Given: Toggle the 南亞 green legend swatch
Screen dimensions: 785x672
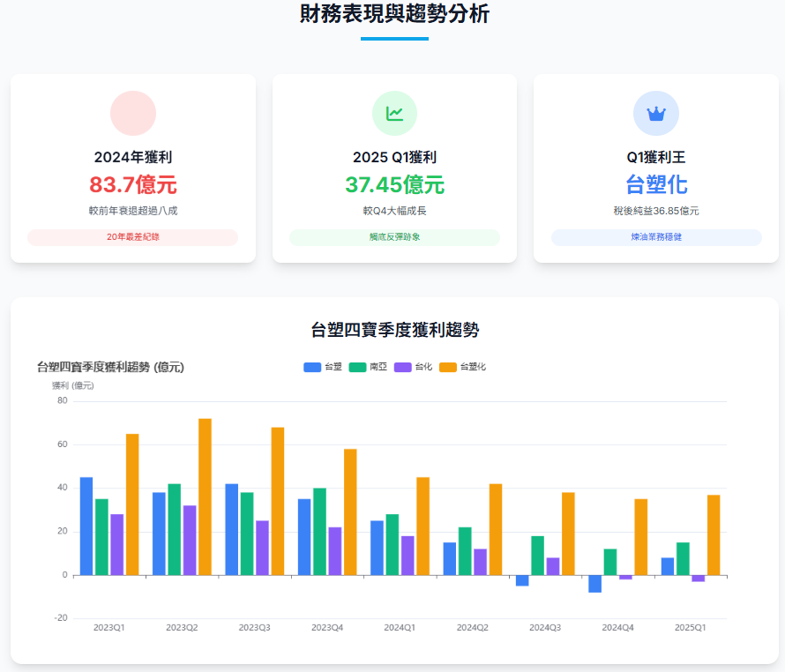Looking at the screenshot, I should [x=357, y=367].
